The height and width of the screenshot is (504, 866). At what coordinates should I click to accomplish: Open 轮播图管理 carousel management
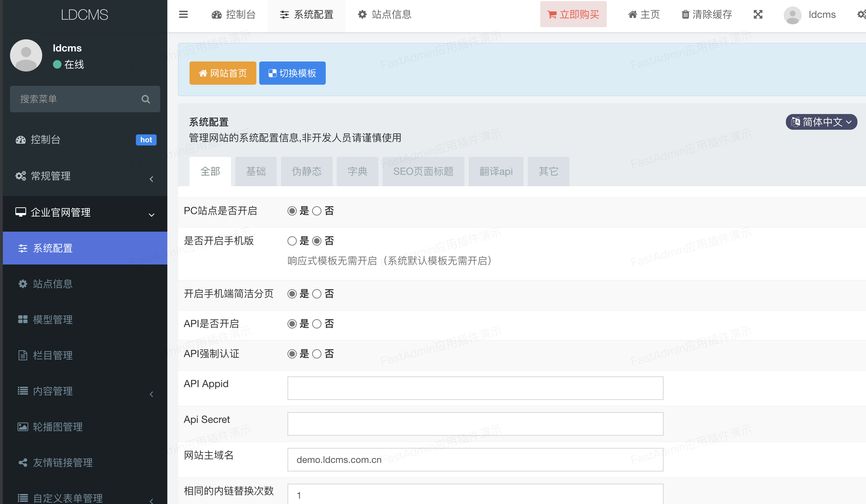click(57, 426)
